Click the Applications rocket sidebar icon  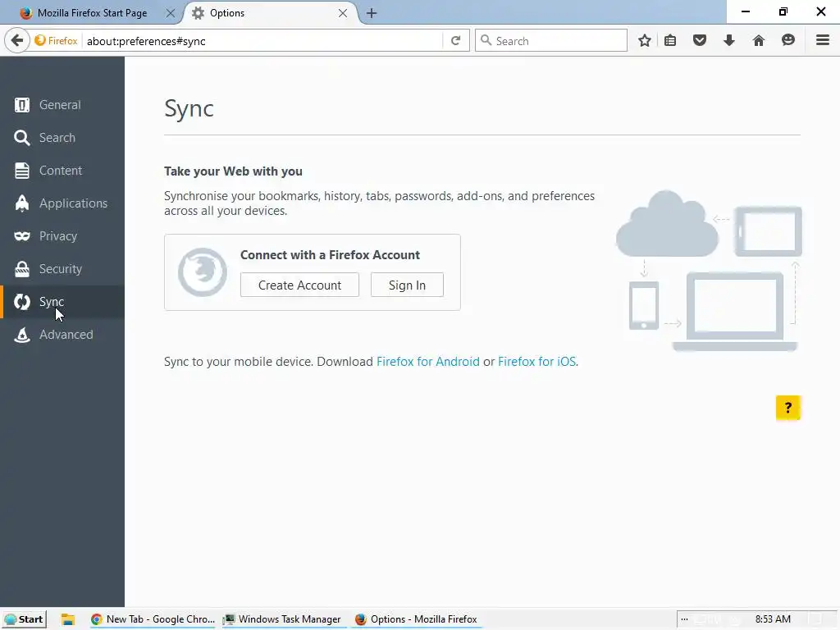pos(22,203)
